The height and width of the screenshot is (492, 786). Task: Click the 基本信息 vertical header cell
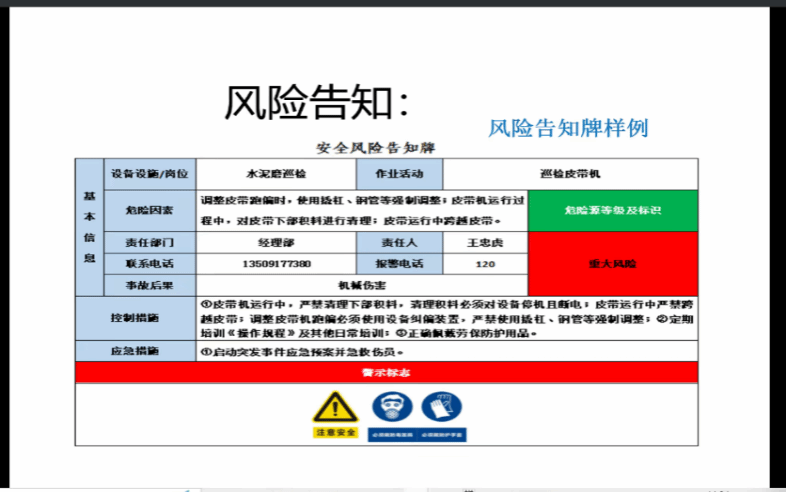tap(89, 227)
